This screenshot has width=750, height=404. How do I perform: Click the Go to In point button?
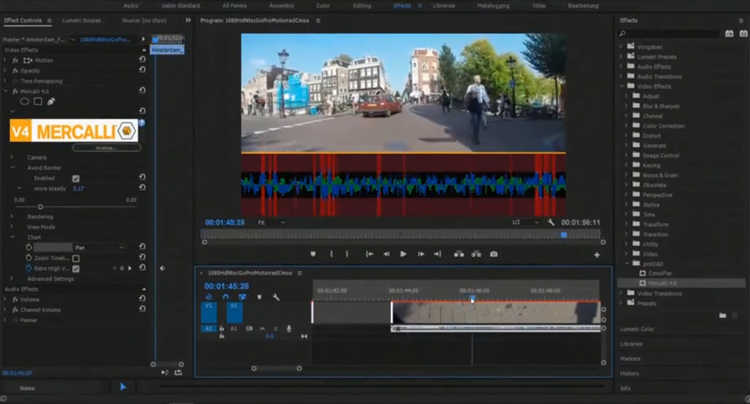(x=369, y=254)
